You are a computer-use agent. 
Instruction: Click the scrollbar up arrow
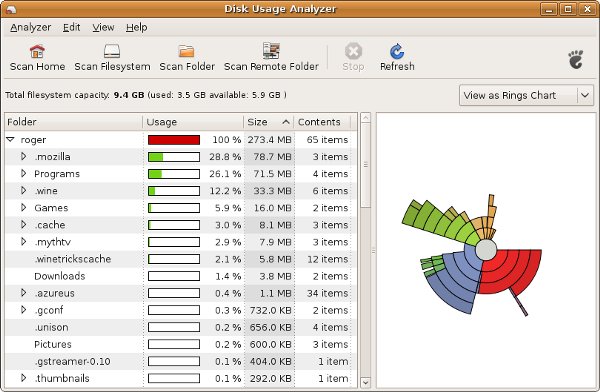click(x=365, y=118)
